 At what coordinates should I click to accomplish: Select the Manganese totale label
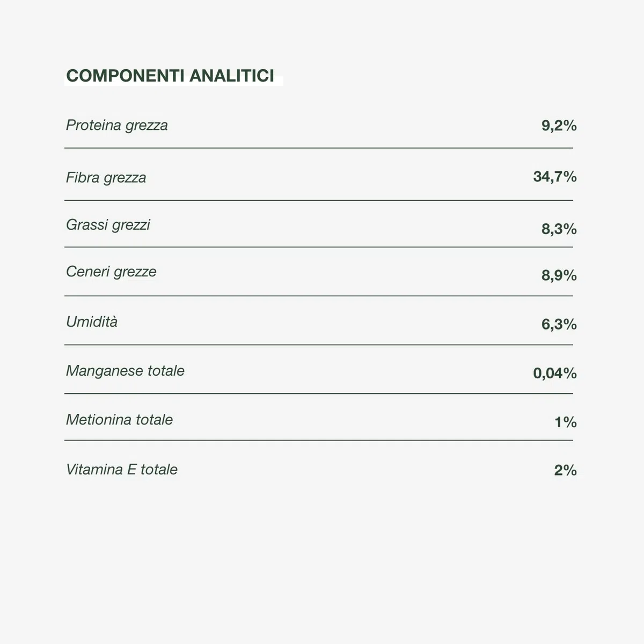(125, 371)
